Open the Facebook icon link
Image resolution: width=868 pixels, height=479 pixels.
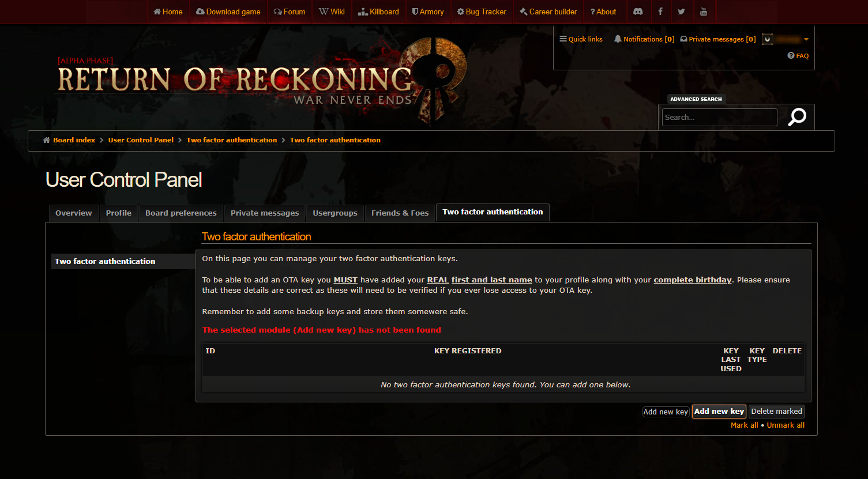[x=660, y=12]
